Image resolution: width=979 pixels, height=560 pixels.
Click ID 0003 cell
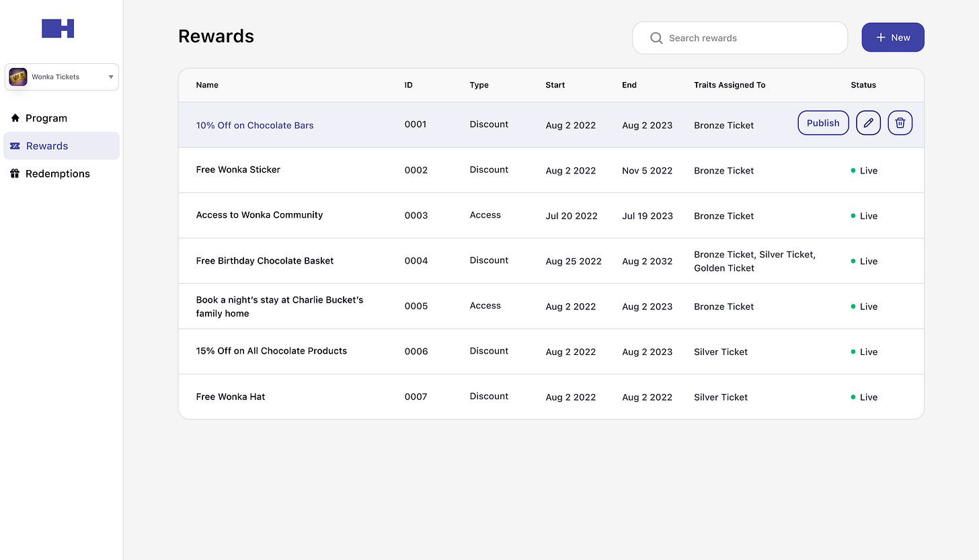[416, 216]
